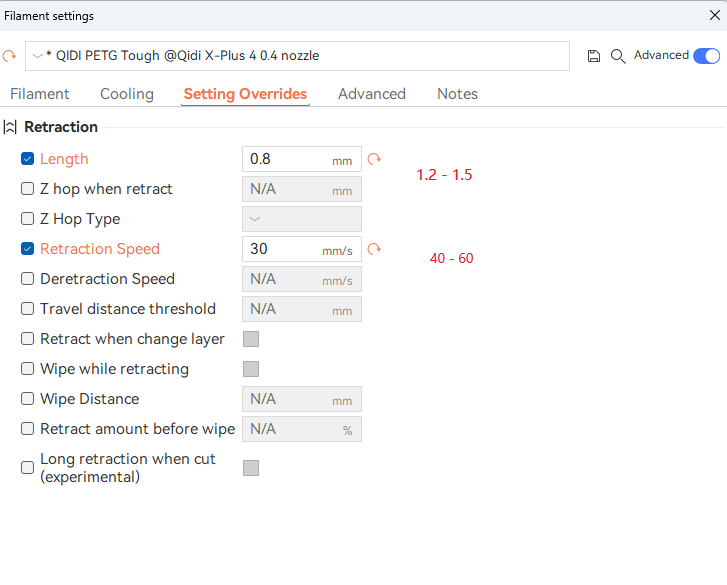Reset the retraction Length value to default
Screen dimensions: 727x585
[375, 159]
